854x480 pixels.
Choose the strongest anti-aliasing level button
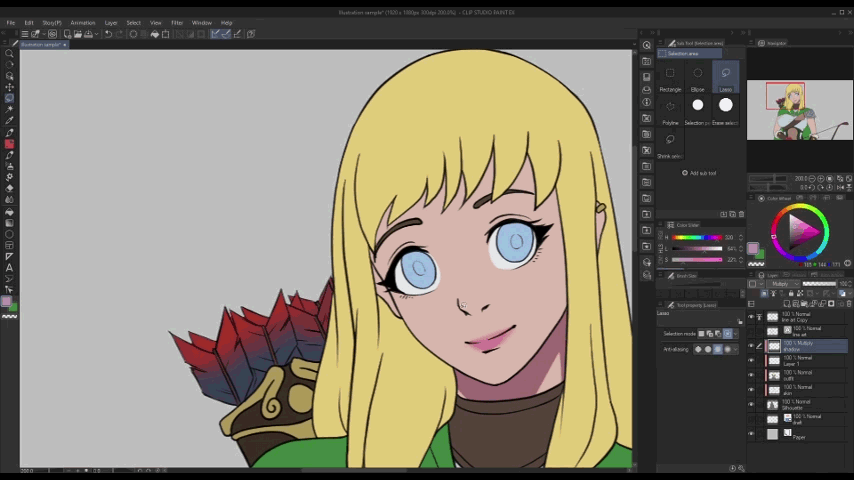coord(728,349)
